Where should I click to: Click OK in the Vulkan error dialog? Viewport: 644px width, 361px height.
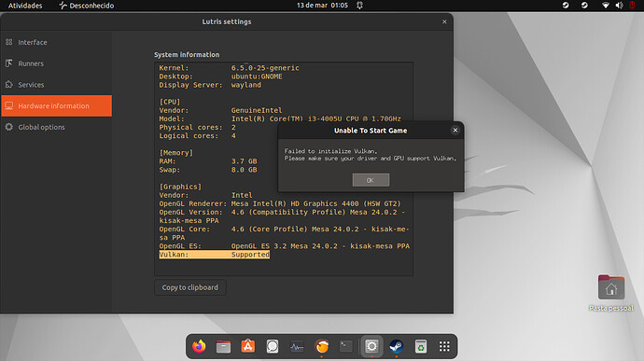(x=371, y=180)
